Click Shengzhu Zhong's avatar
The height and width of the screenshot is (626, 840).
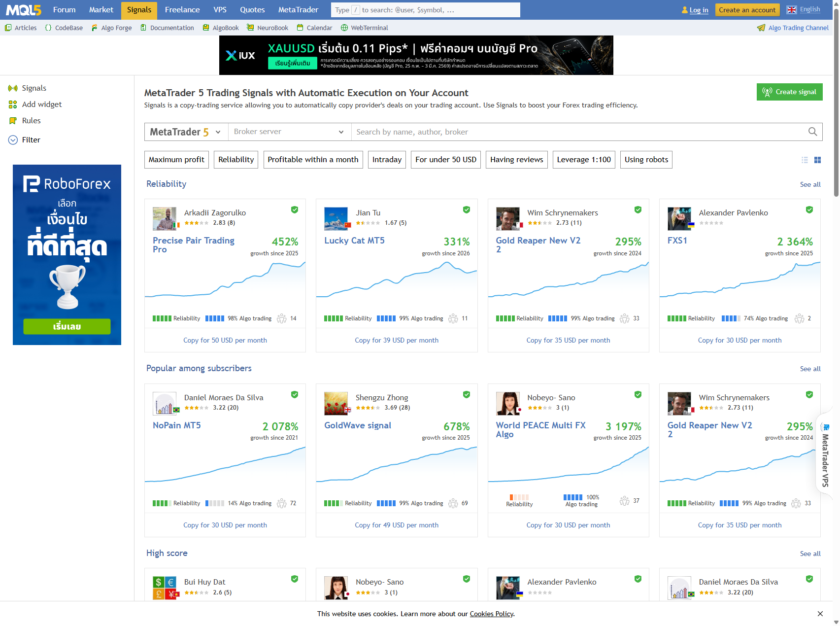[x=336, y=404]
